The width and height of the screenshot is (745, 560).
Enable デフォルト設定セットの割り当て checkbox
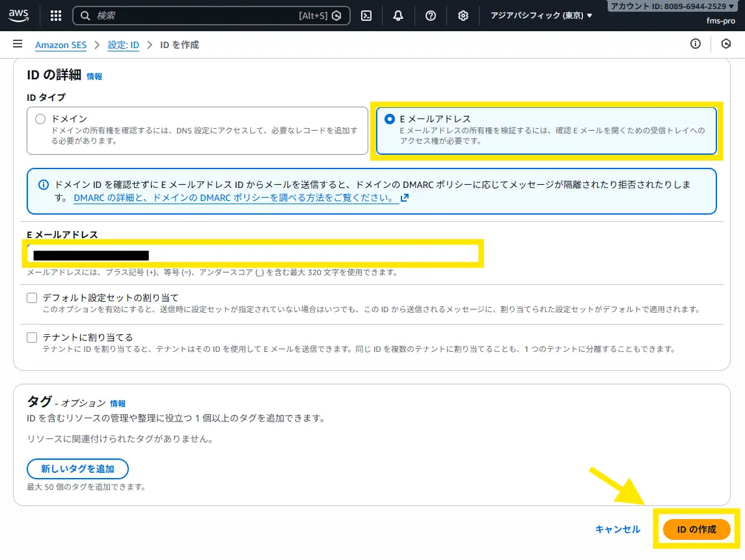(x=32, y=298)
